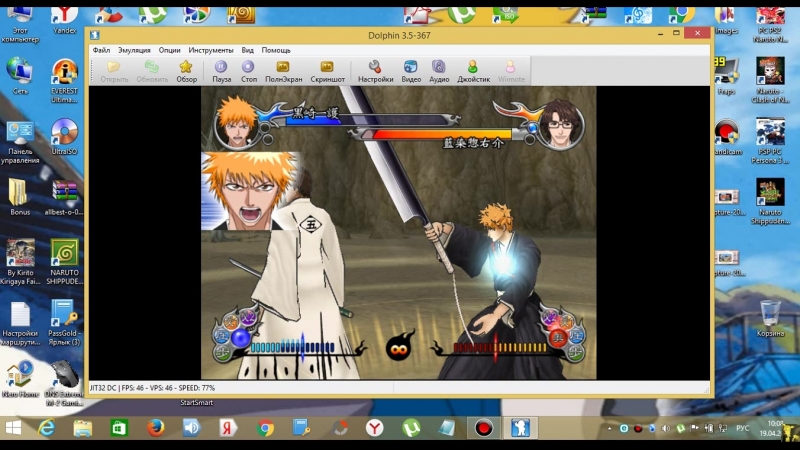Viewport: 800px width, 450px height.
Task: Open Internet Explorer from taskbar
Action: tap(46, 428)
